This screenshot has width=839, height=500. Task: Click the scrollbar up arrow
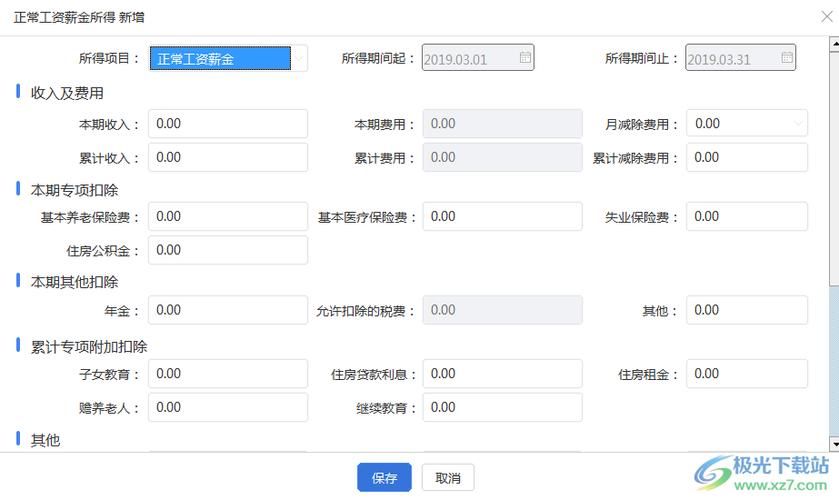coord(834,44)
